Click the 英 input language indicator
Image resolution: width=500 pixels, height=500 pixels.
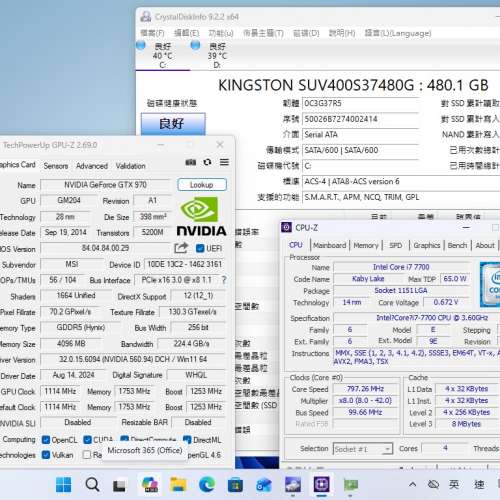pos(454,484)
